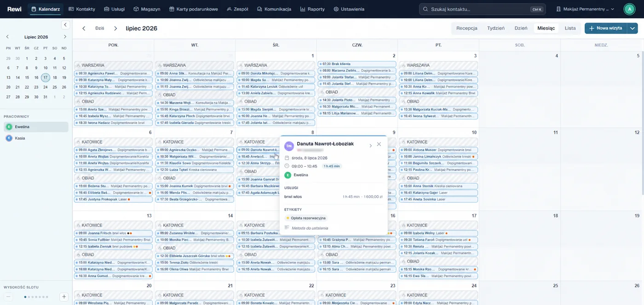Select day 17 in the mini calendar
This screenshot has height=305, width=644.
(x=45, y=78)
